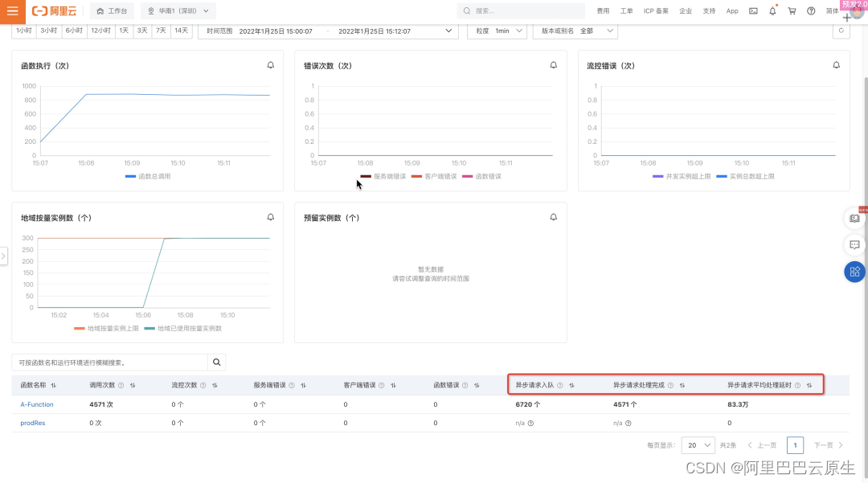Screen dimensions: 868x483
Task: Set alarm bell on 地域按量实例数 chart
Action: (x=271, y=218)
